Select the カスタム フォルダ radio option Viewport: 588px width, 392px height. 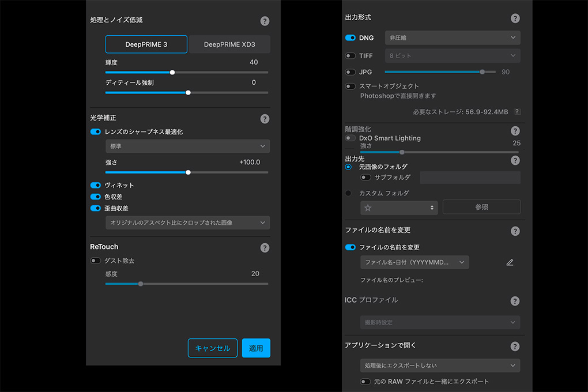348,193
